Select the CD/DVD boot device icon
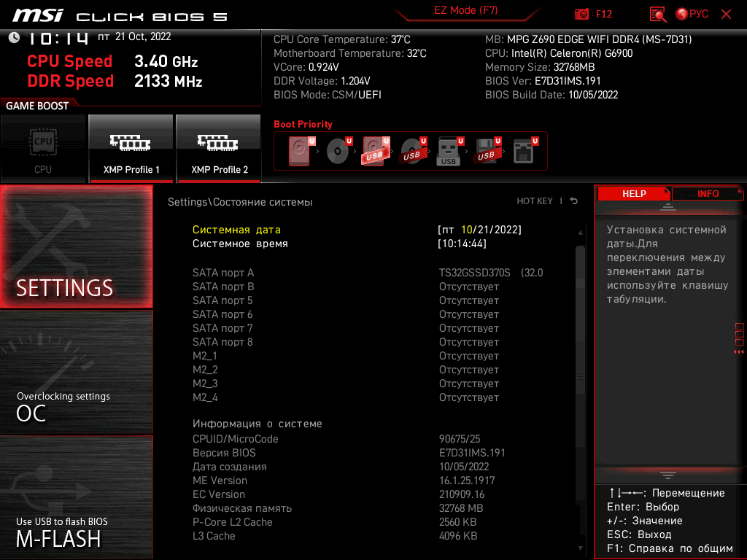747x560 pixels. 338,151
